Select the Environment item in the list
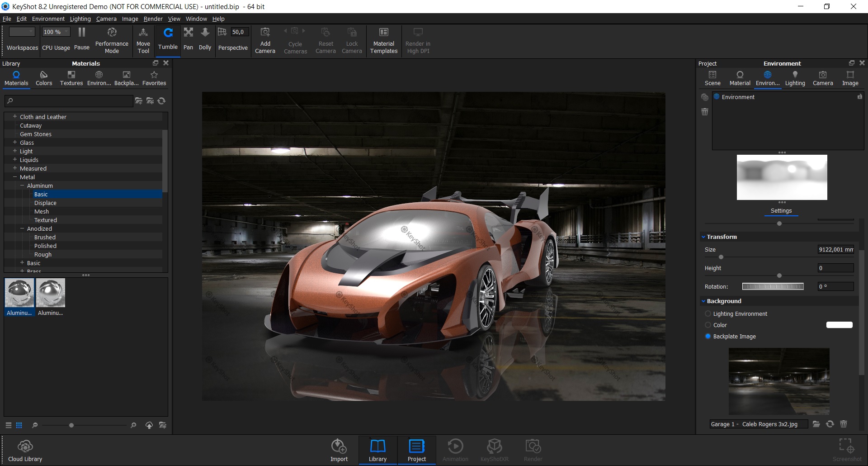This screenshot has width=868, height=466. click(788, 97)
